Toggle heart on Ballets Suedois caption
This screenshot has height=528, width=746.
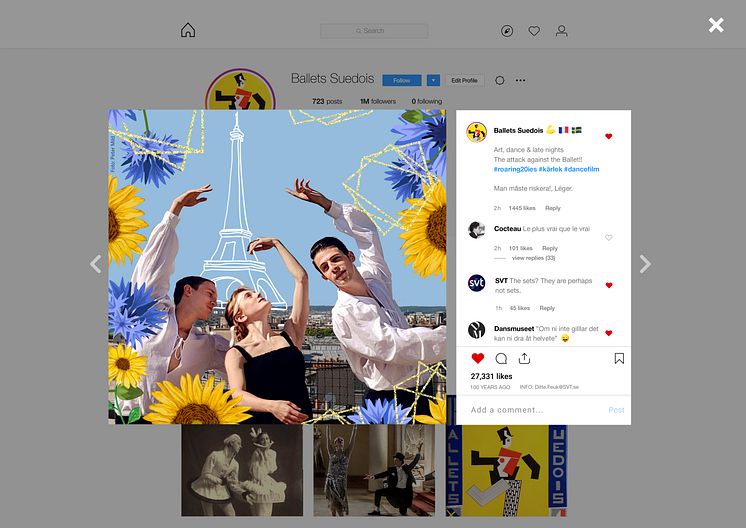pos(609,137)
